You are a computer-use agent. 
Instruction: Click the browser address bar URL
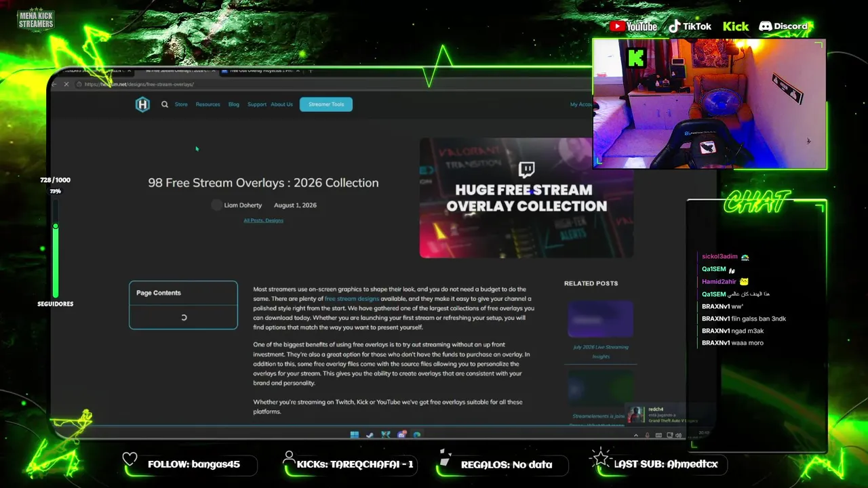coord(140,84)
